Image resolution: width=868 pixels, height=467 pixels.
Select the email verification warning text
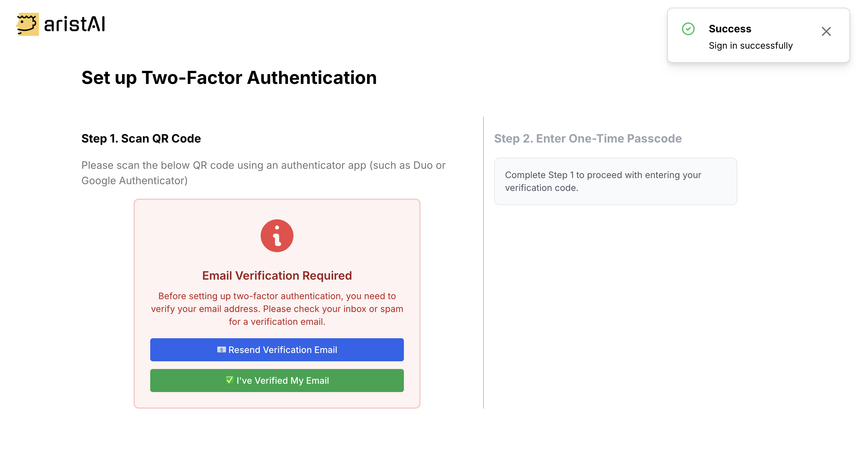(x=277, y=309)
